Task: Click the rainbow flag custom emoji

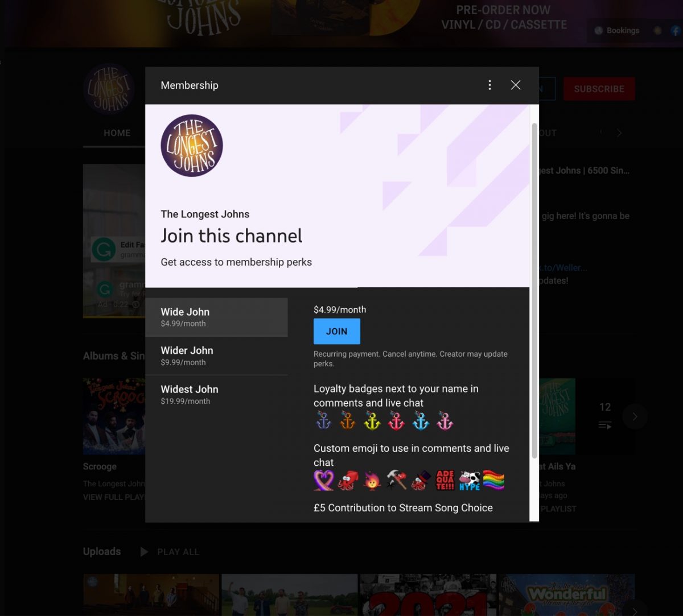Action: point(493,481)
